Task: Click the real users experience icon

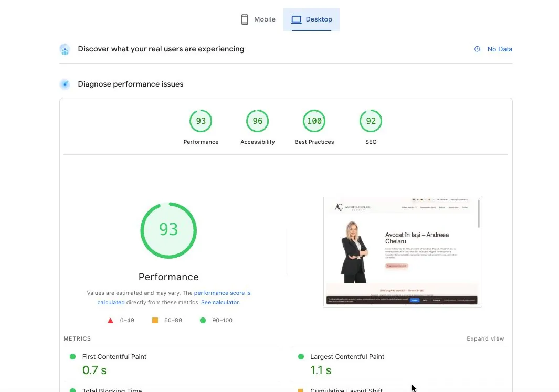Action: tap(65, 49)
